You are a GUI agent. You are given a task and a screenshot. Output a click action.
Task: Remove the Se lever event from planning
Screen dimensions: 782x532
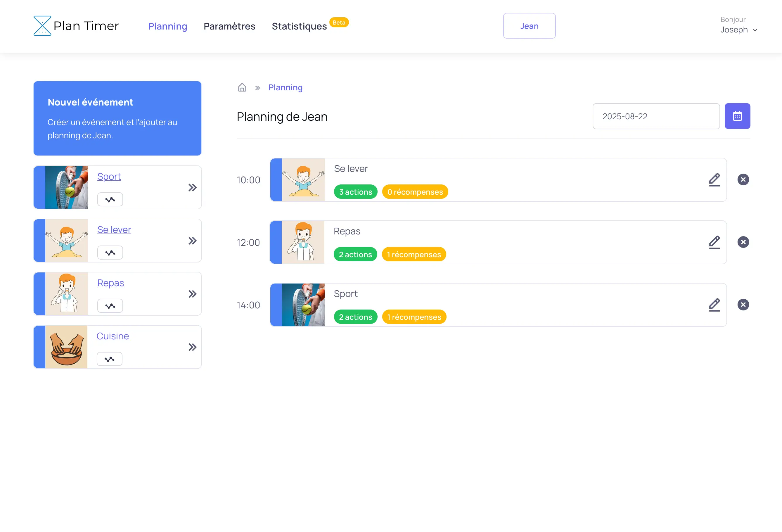tap(743, 179)
